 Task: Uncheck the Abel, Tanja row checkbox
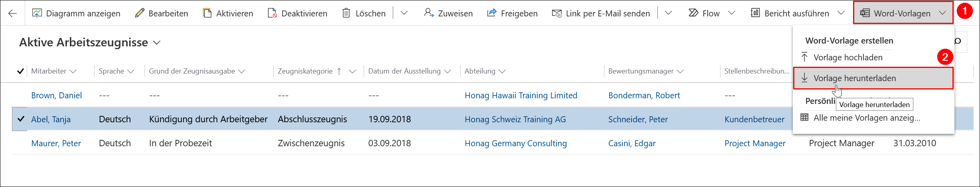pos(20,119)
